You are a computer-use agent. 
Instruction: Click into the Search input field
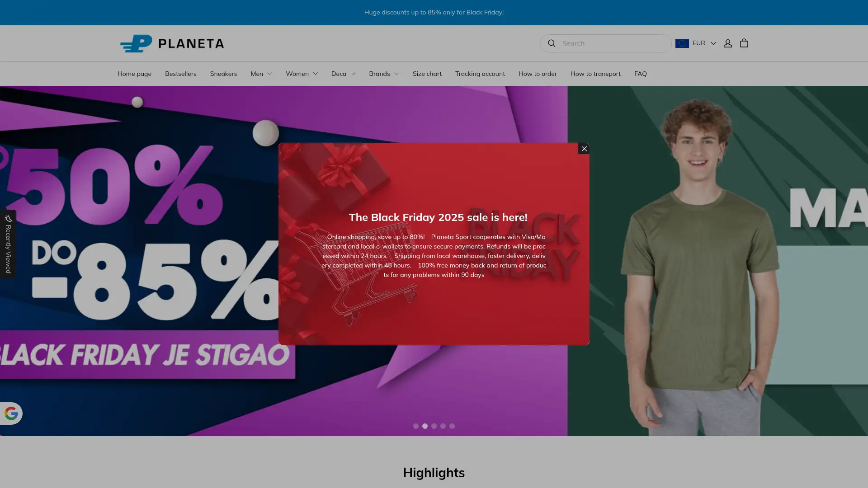(613, 43)
